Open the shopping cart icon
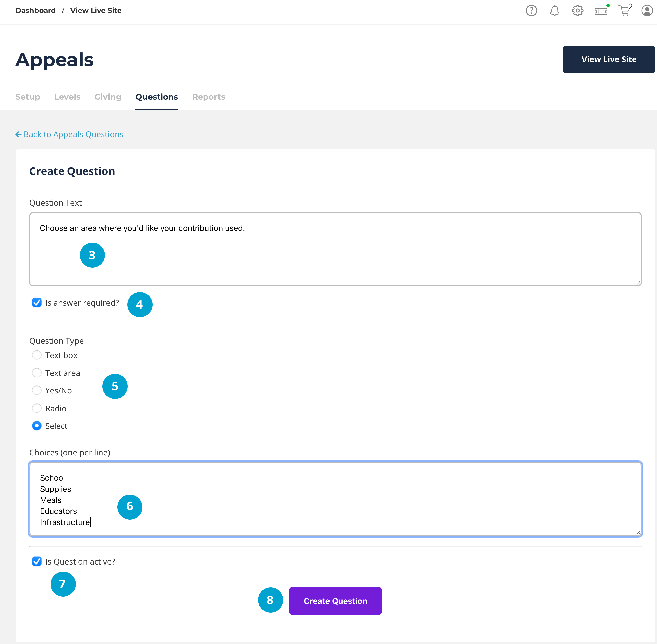This screenshot has width=657, height=644. 624,11
